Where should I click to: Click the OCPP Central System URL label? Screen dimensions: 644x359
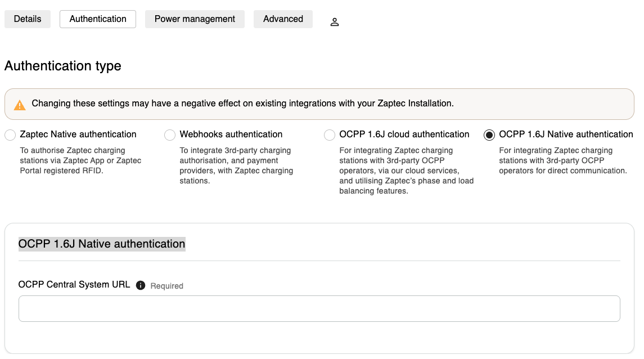pos(74,285)
